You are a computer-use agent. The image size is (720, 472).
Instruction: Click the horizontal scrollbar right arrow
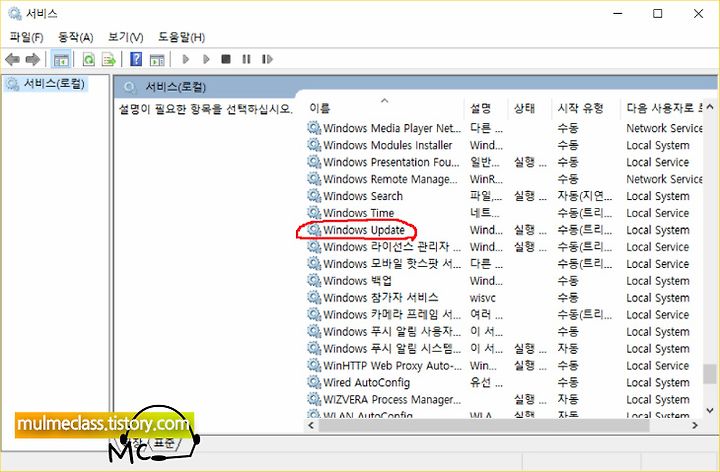[695, 426]
